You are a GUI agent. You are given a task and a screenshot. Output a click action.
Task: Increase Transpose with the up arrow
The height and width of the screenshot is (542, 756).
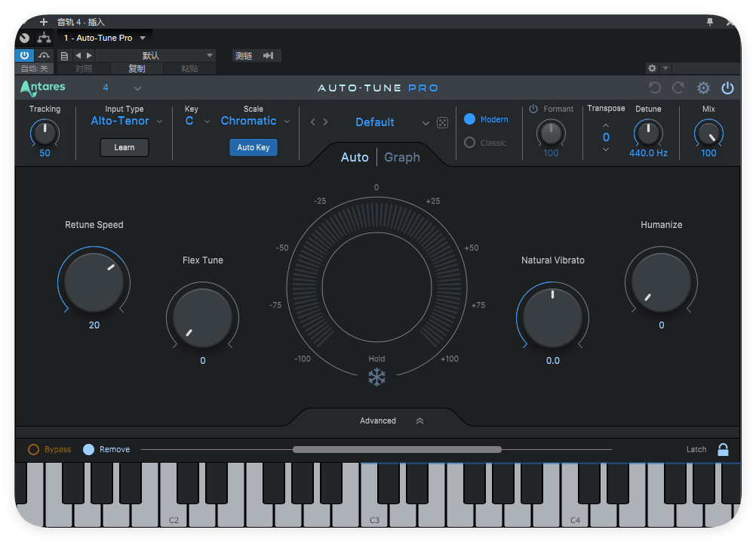point(606,125)
